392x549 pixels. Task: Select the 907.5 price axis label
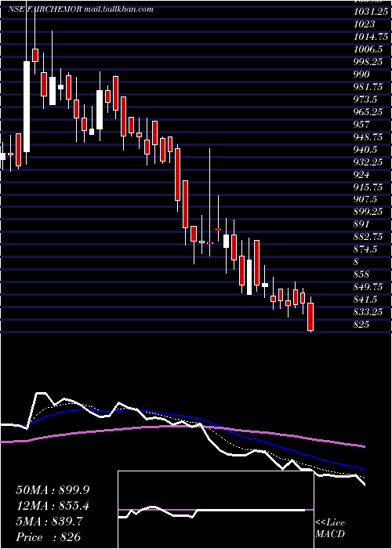(365, 199)
